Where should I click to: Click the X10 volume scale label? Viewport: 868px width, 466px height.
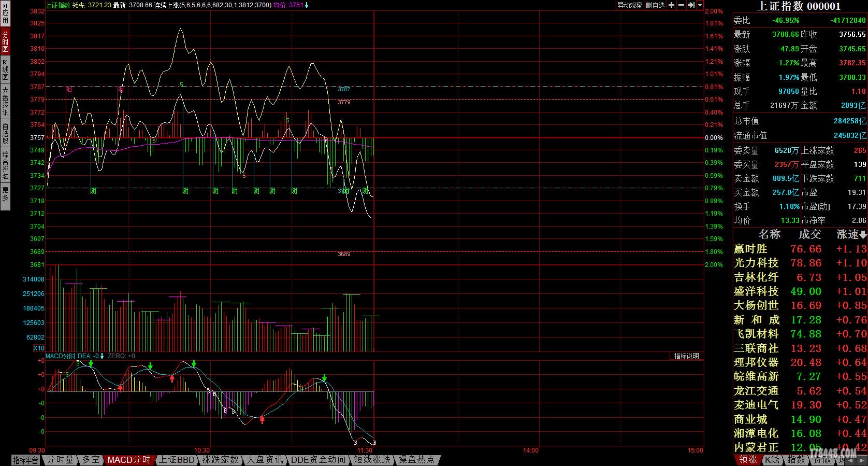click(39, 348)
